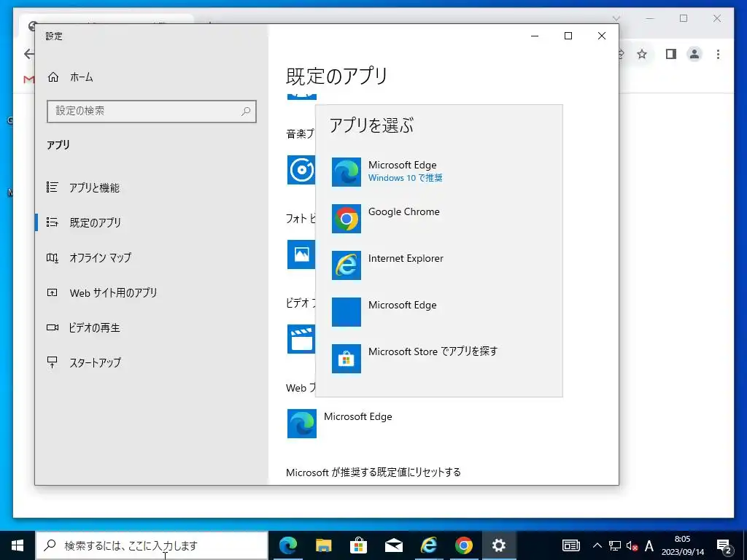Click the IME input mode A indicator
Viewport: 747px width, 560px height.
tap(649, 545)
